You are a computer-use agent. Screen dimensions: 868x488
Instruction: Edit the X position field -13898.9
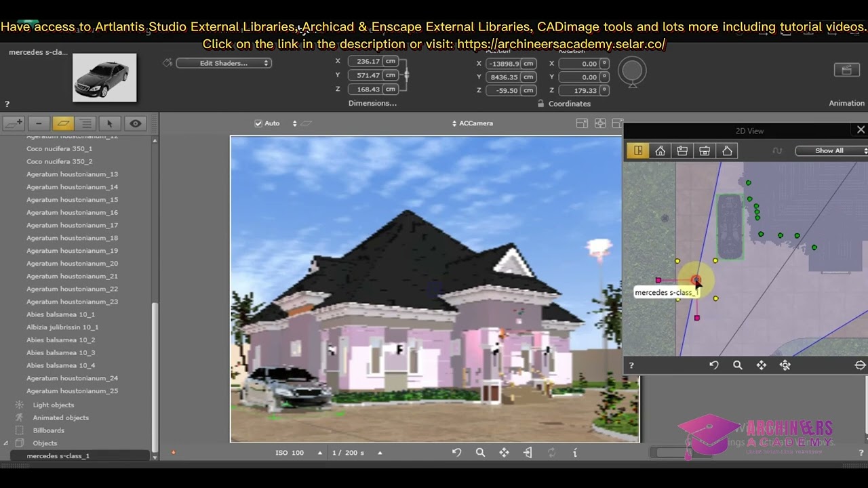point(511,64)
